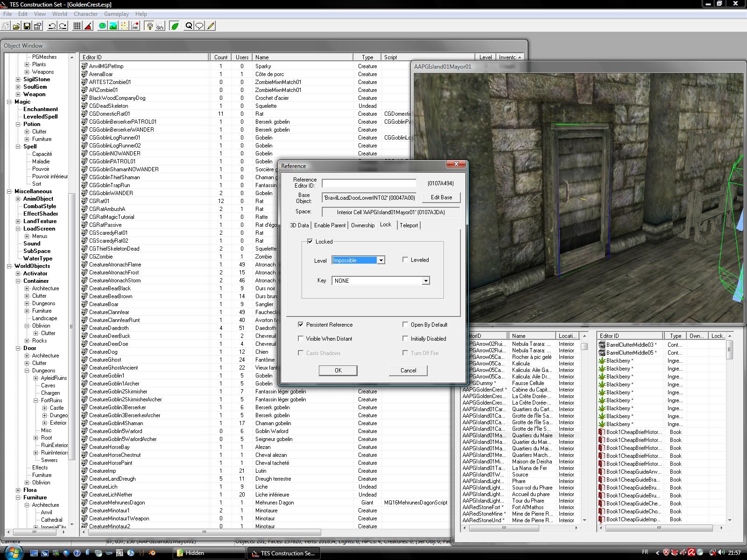
Task: Open the Key dropdown showing NONE
Action: pyautogui.click(x=425, y=281)
